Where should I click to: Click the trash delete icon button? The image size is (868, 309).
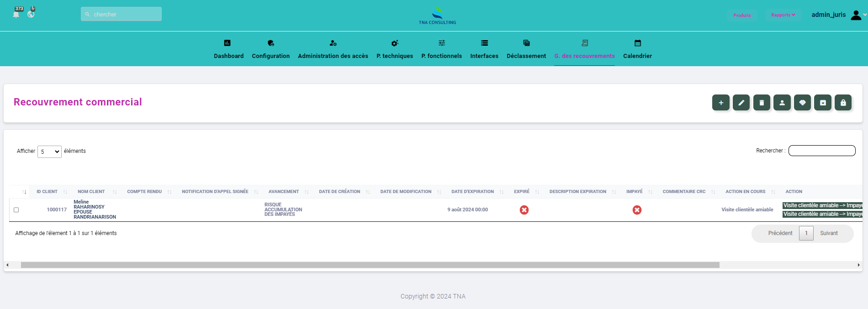(x=762, y=103)
